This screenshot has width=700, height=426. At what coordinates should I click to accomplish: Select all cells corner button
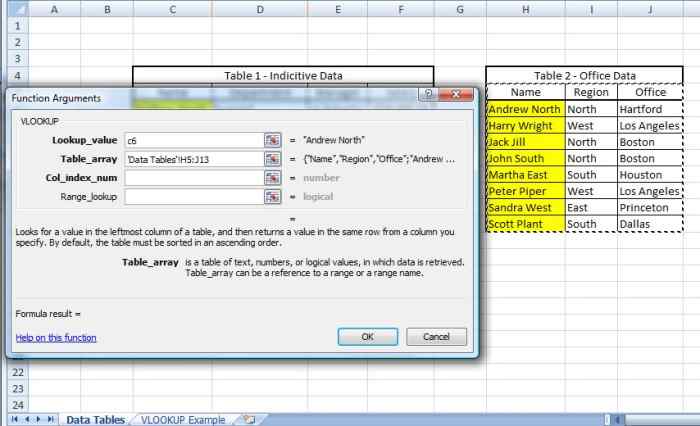pos(18,9)
